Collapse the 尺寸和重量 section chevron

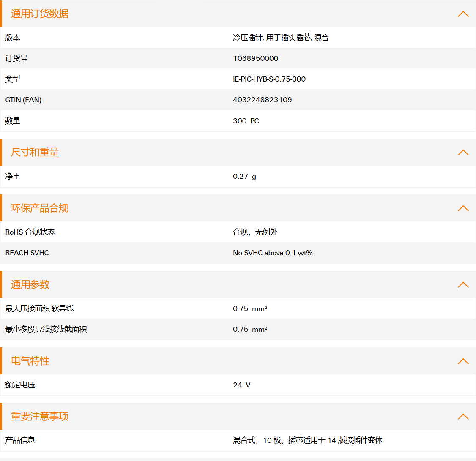463,153
